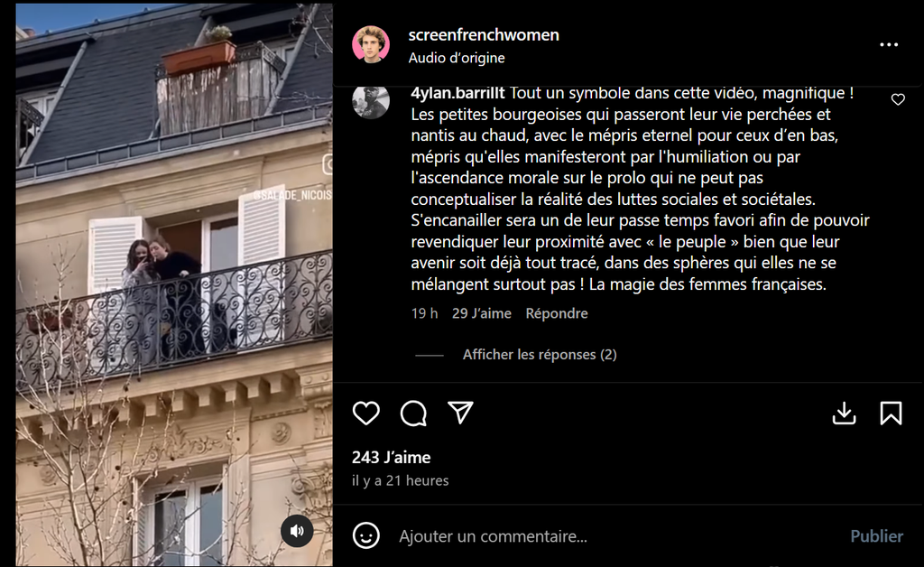Click Répondre under the comment
The height and width of the screenshot is (567, 924).
tap(556, 313)
